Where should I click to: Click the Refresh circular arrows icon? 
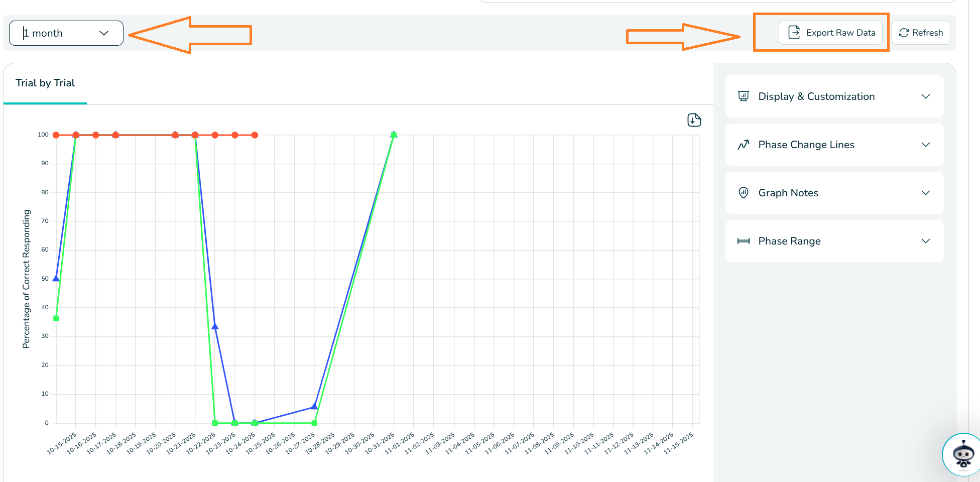(x=904, y=33)
